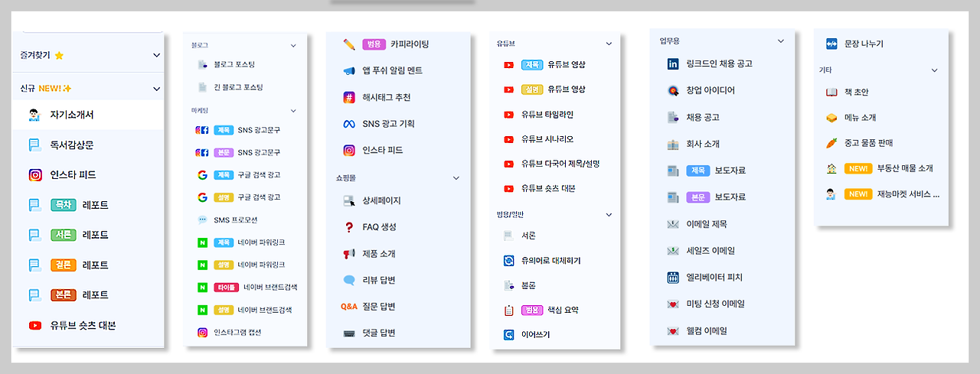Collapse the 블로그 section chevron

click(293, 46)
